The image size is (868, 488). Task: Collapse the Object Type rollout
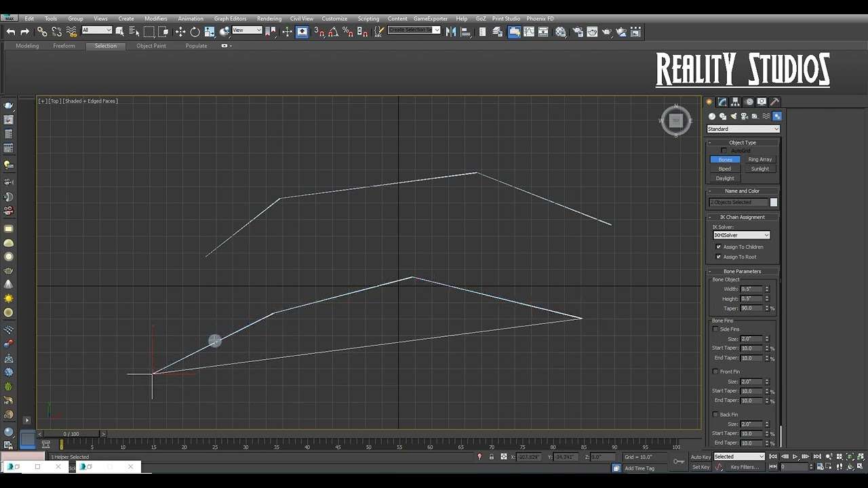tap(743, 142)
